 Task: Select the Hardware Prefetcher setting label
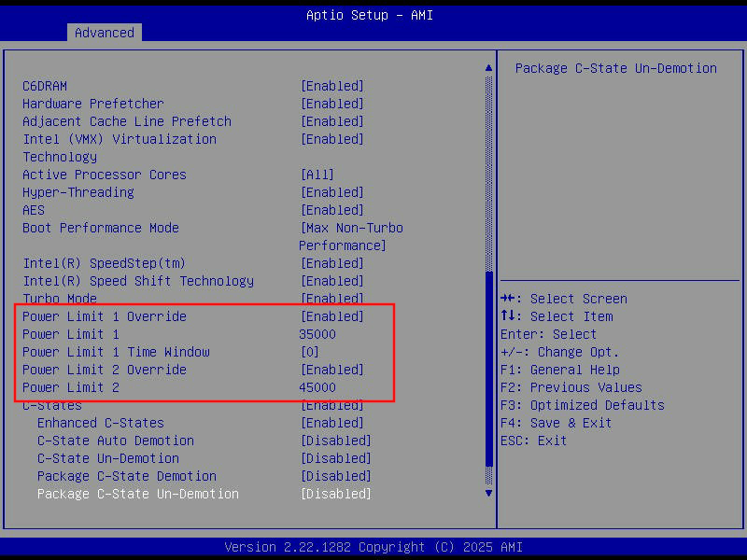92,104
